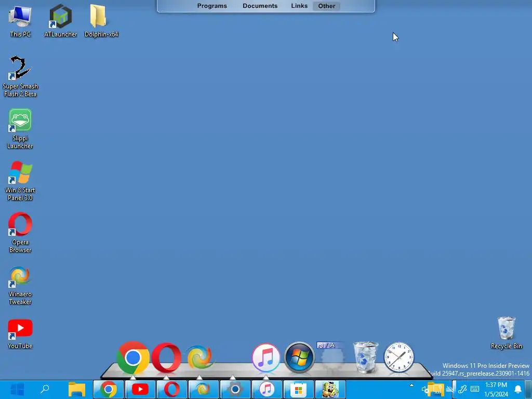The height and width of the screenshot is (399, 532).
Task: Select Opera Browser desktop shortcut
Action: point(20,233)
